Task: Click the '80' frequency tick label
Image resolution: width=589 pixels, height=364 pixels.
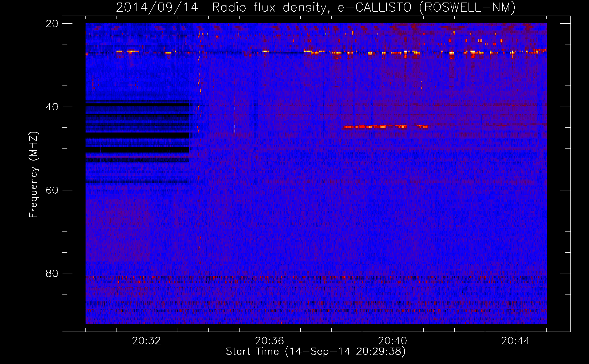Action: pos(52,273)
